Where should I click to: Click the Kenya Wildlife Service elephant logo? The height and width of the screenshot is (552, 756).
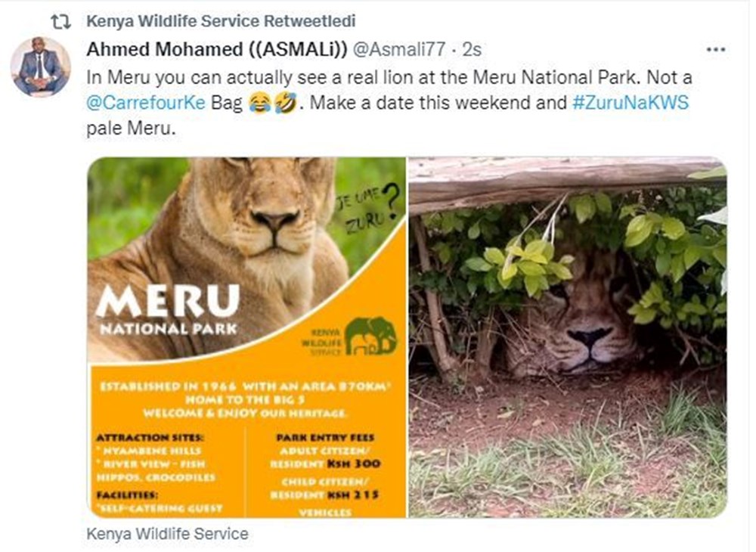click(370, 336)
